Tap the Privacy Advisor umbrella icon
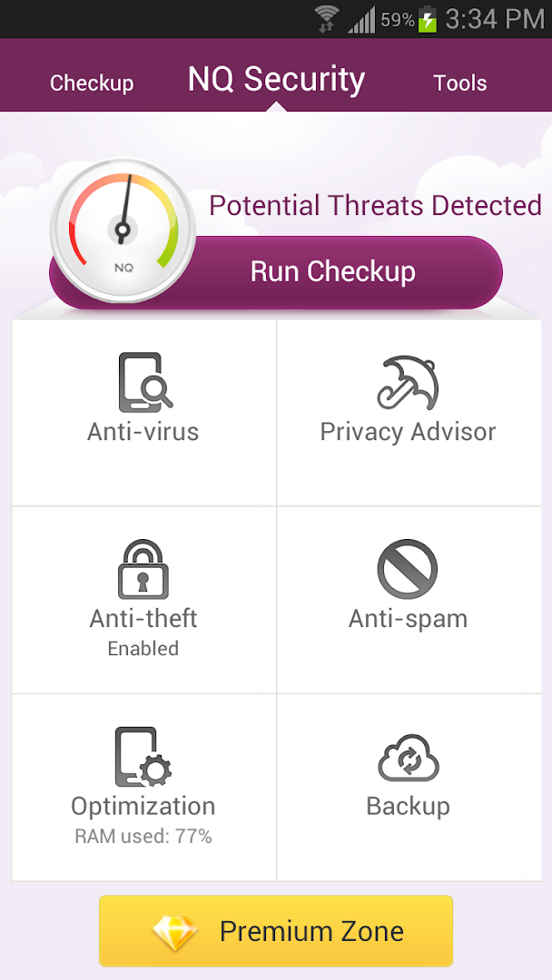Image resolution: width=552 pixels, height=980 pixels. pyautogui.click(x=408, y=382)
